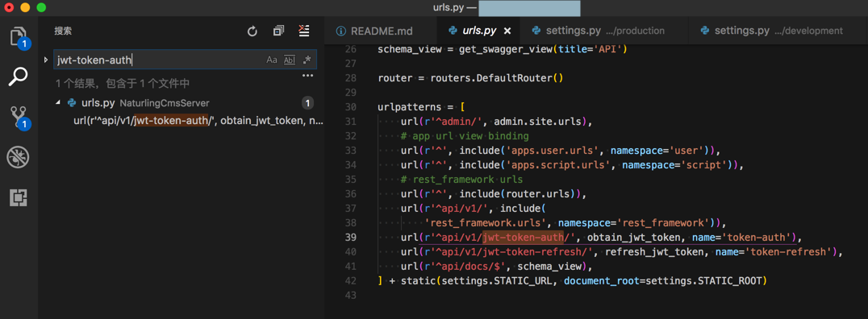
Task: Open the jwt-token-auth search result line
Action: coord(198,121)
